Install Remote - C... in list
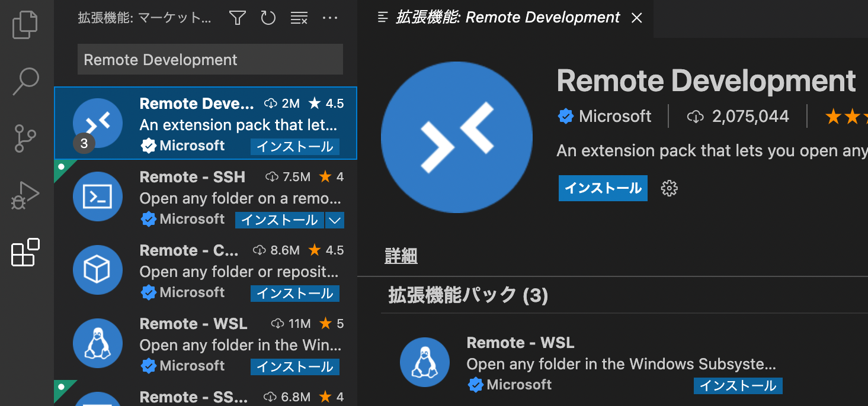 click(x=294, y=294)
